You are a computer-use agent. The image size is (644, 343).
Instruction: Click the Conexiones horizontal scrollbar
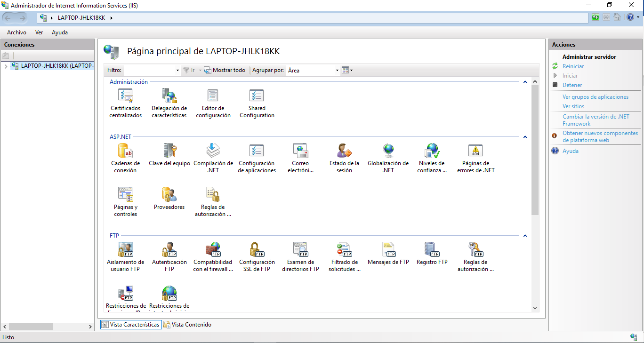[x=31, y=327]
